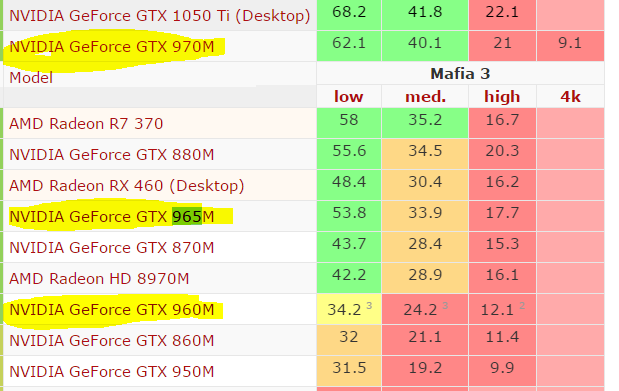Click the low settings column header
Image resolution: width=619 pixels, height=391 pixels.
349,96
